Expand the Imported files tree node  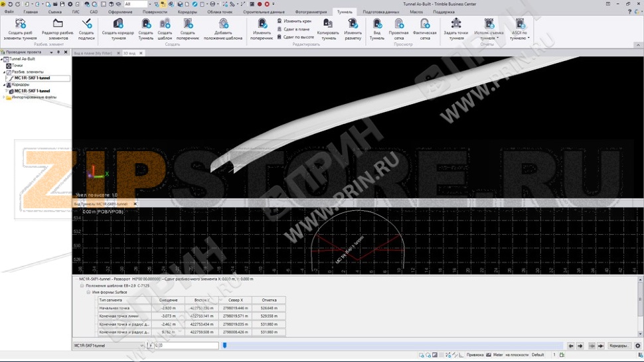3,97
